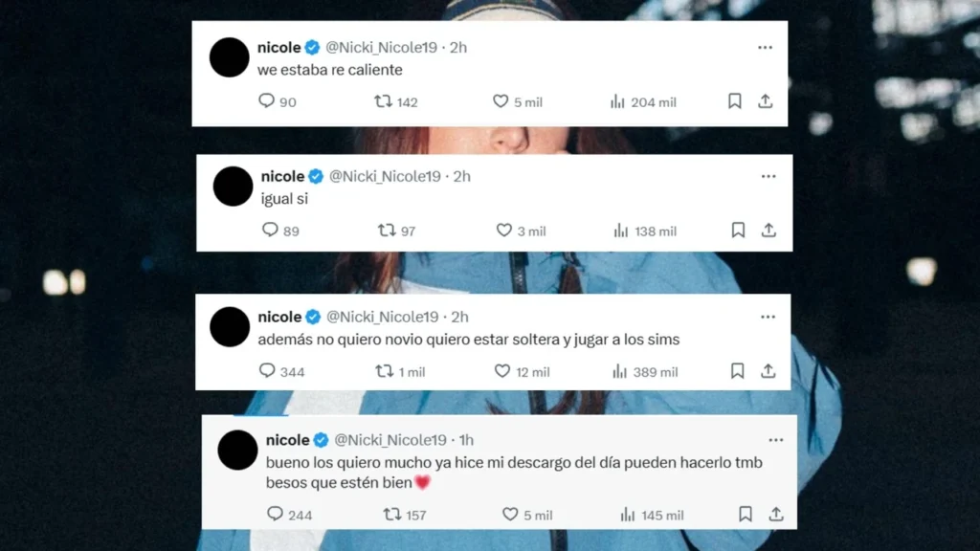
Task: Like the 'bueno los quiero mucho' tweet
Action: [511, 514]
